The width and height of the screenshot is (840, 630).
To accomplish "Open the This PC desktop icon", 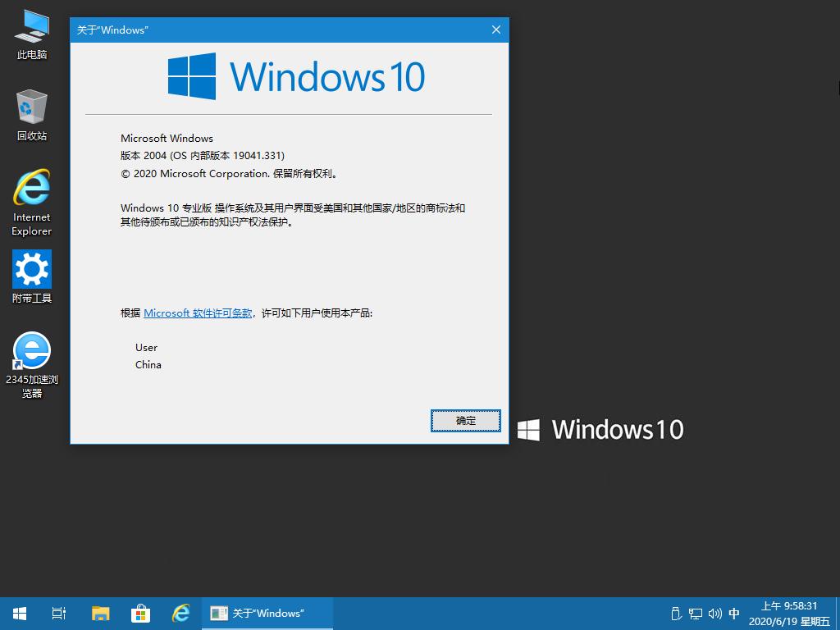I will (32, 35).
